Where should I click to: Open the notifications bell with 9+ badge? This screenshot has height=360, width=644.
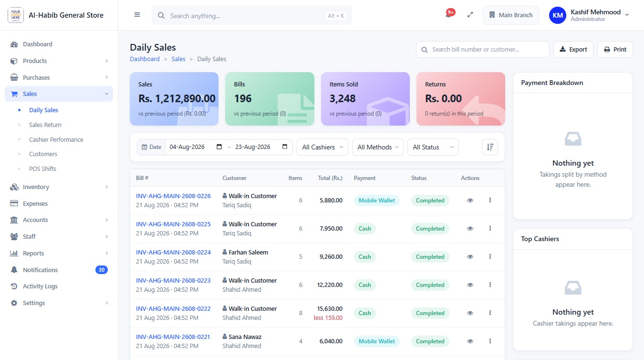coord(449,14)
